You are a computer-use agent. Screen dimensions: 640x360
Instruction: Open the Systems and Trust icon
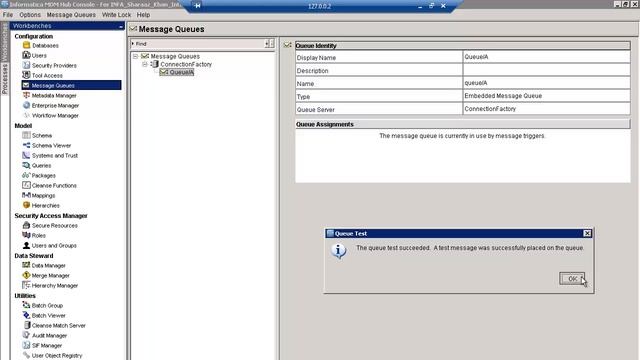pos(27,155)
